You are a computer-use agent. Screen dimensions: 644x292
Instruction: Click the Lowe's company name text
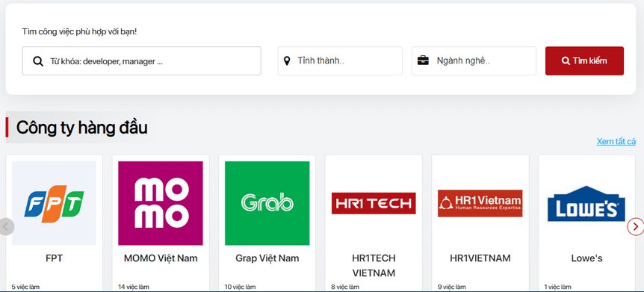pyautogui.click(x=586, y=258)
